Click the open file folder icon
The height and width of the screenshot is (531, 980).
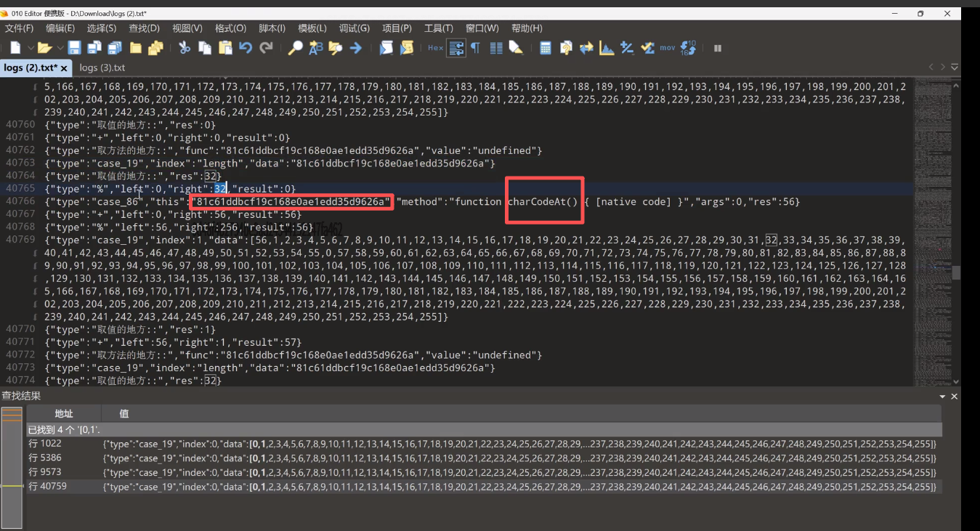[44, 48]
